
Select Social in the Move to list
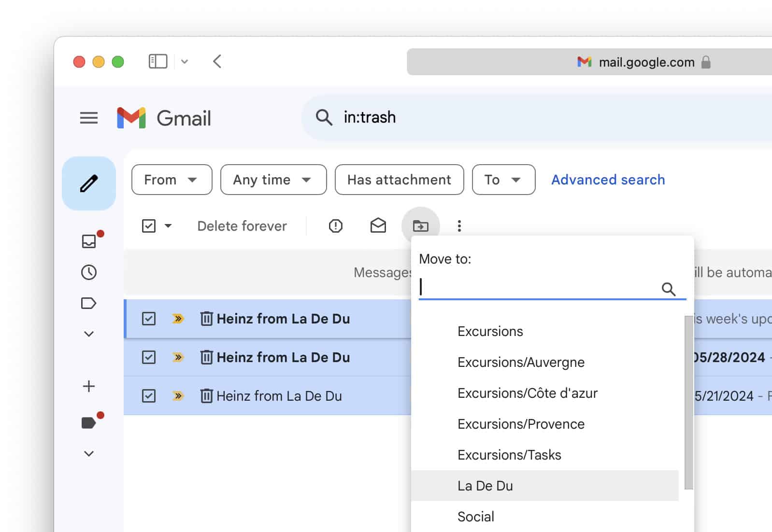[x=545, y=517]
